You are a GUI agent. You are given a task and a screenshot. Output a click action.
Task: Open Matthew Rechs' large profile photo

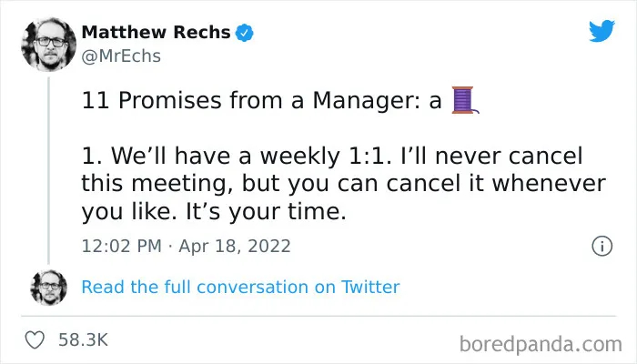click(x=48, y=45)
